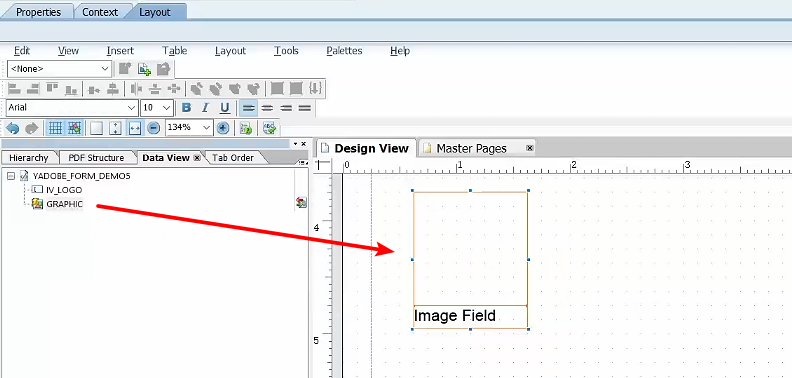Screen dimensions: 792x378
Task: Click Distribute Across icon
Action: (x=136, y=89)
